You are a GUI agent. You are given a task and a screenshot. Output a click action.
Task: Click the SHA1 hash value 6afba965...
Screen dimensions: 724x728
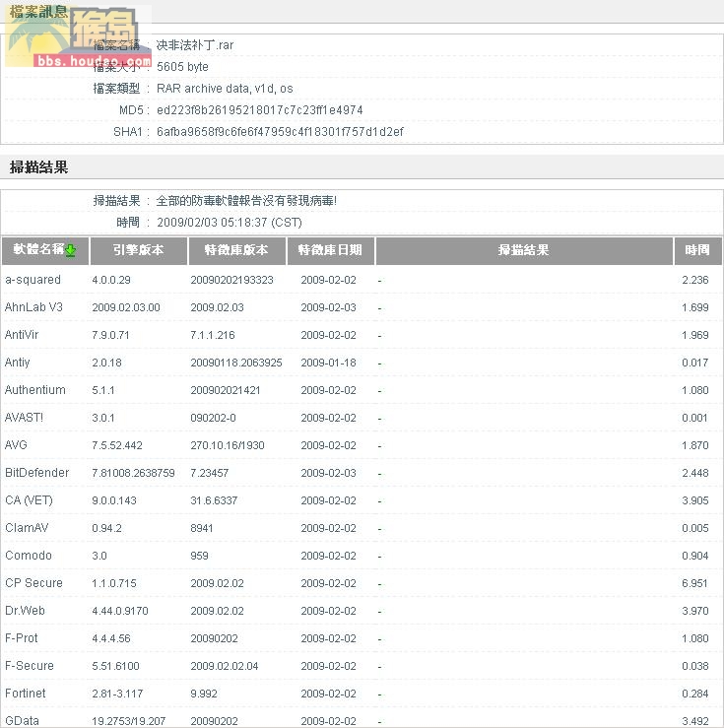pyautogui.click(x=281, y=132)
